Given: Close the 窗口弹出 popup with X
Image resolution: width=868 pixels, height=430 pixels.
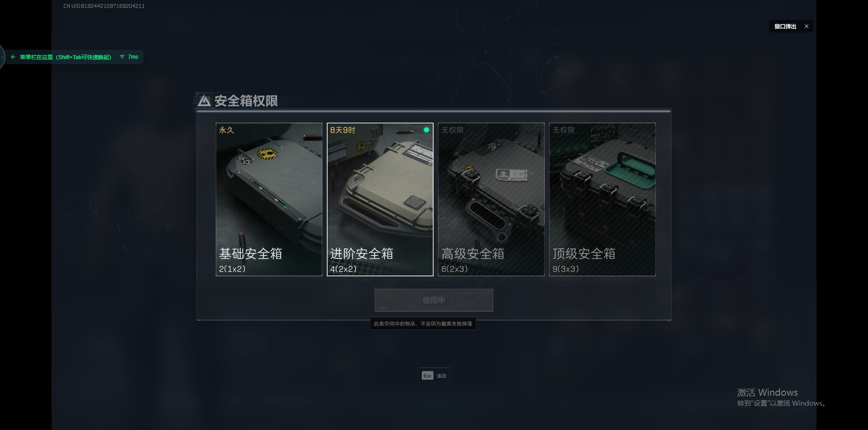Looking at the screenshot, I should click(x=806, y=26).
